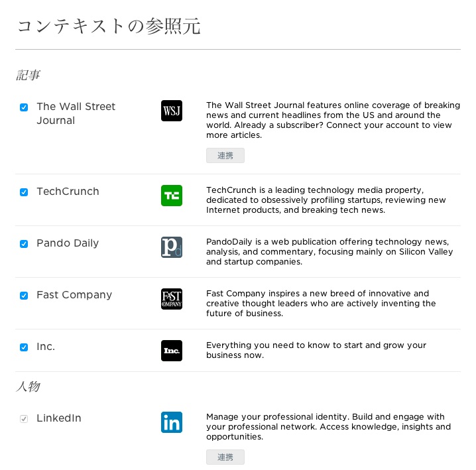Click the Wall Street Journal description text
Image resolution: width=476 pixels, height=470 pixels.
coord(333,120)
